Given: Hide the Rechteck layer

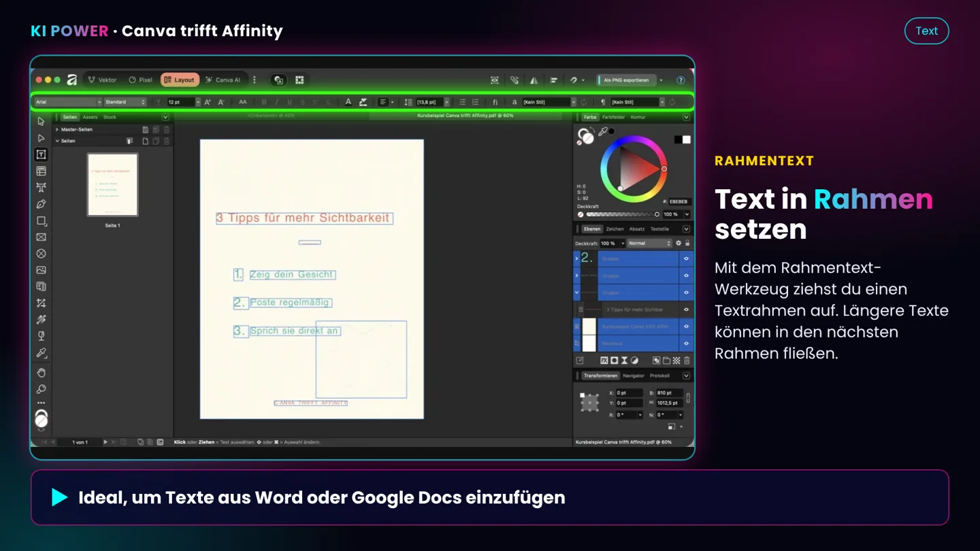Looking at the screenshot, I should [x=686, y=344].
